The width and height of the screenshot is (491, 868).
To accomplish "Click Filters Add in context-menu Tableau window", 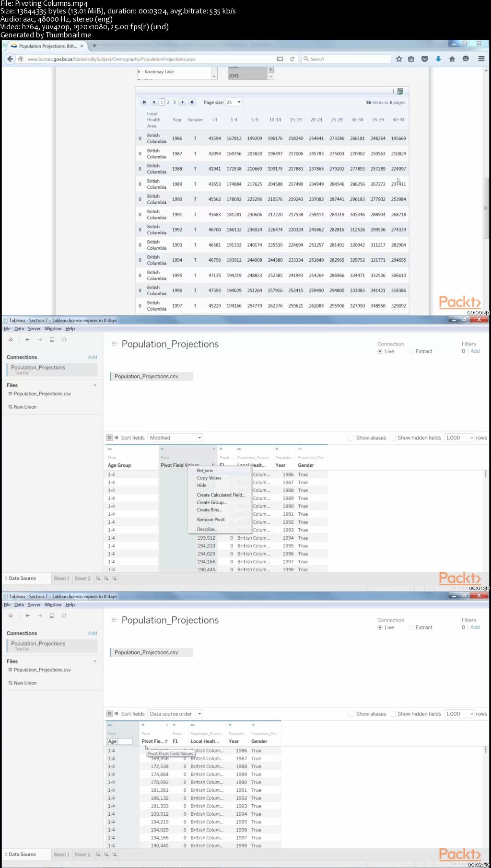I will (x=475, y=351).
